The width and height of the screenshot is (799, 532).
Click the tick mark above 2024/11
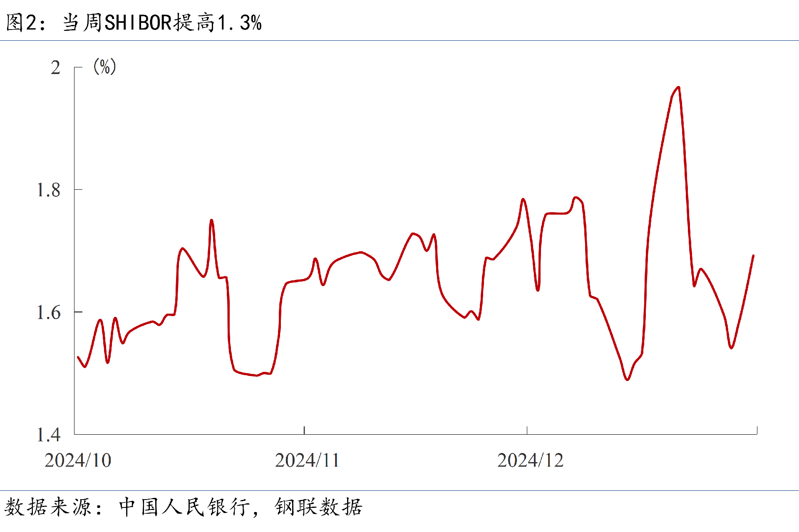coord(304,430)
